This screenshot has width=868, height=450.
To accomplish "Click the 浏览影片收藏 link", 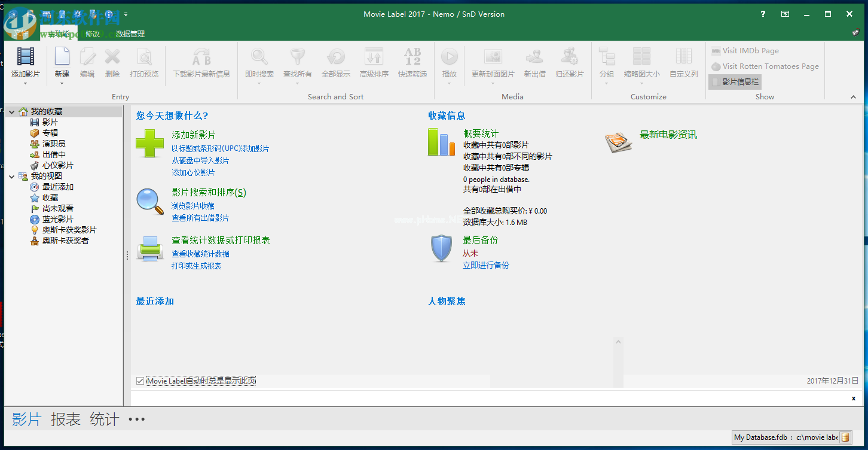I will click(193, 206).
